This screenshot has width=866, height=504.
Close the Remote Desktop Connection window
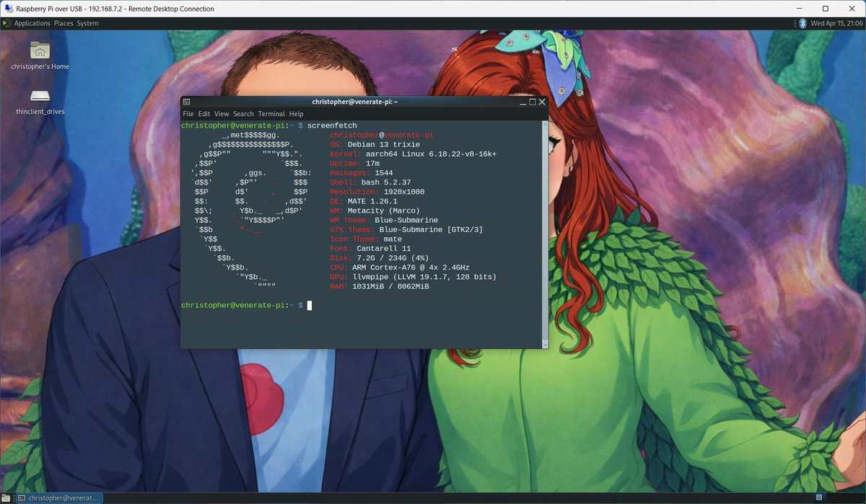pos(852,9)
